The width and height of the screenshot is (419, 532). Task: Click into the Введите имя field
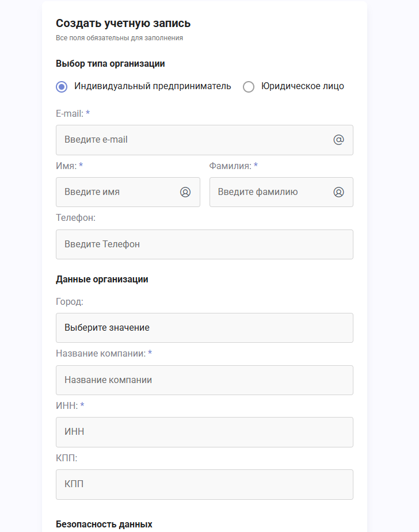pyautogui.click(x=128, y=192)
